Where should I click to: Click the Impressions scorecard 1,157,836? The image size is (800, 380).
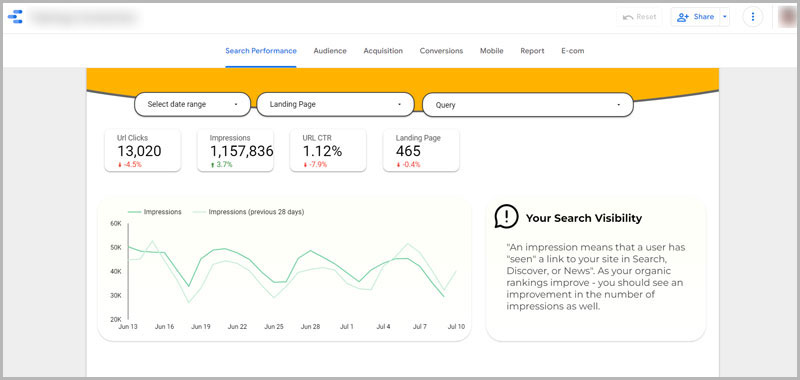(235, 150)
